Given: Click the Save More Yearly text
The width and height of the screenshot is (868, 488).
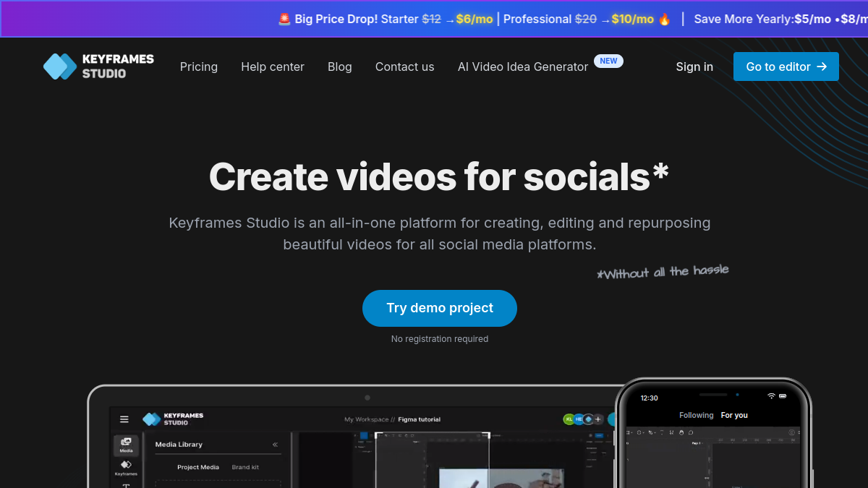Looking at the screenshot, I should [x=743, y=19].
